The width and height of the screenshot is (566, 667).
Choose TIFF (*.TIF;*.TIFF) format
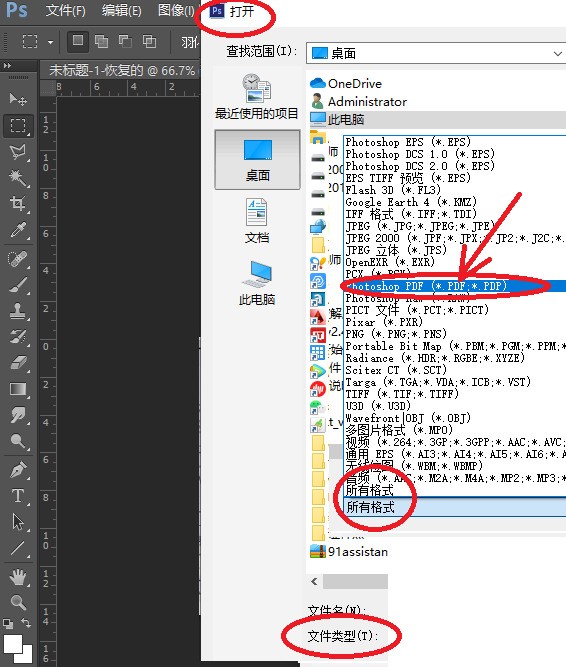pos(455,394)
